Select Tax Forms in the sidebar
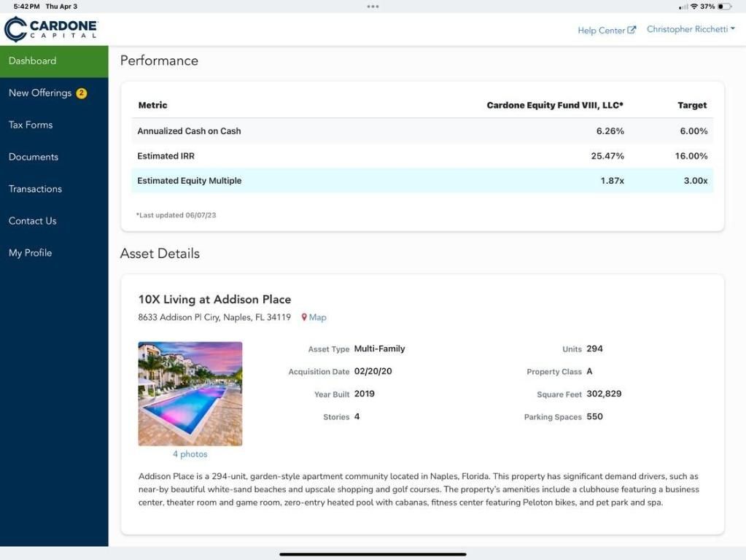The width and height of the screenshot is (746, 560). [x=31, y=125]
